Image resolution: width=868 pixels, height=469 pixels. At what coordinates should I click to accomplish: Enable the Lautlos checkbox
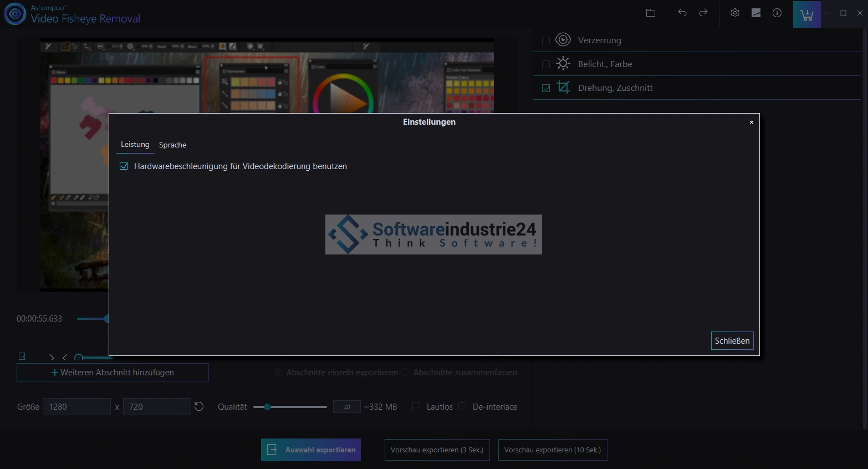[x=416, y=407]
